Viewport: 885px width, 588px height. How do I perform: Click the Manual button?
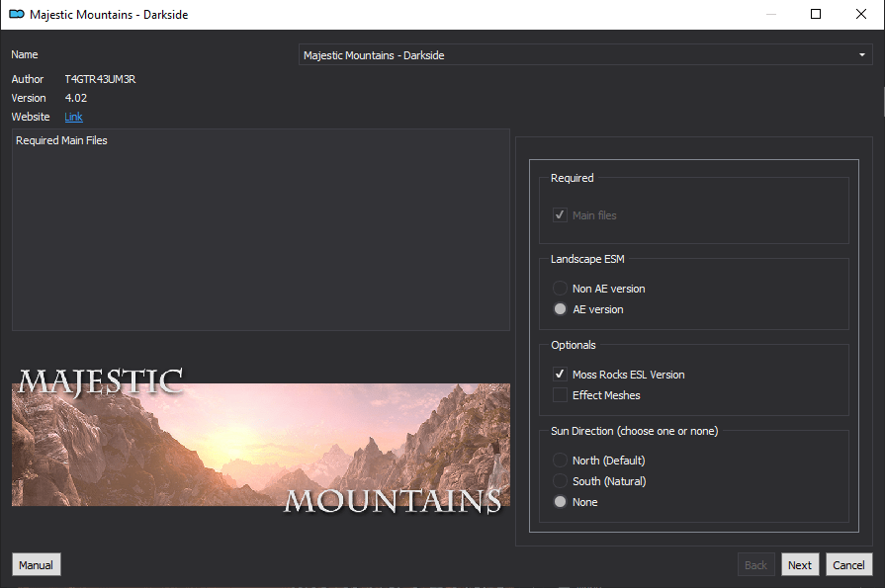[x=37, y=565]
